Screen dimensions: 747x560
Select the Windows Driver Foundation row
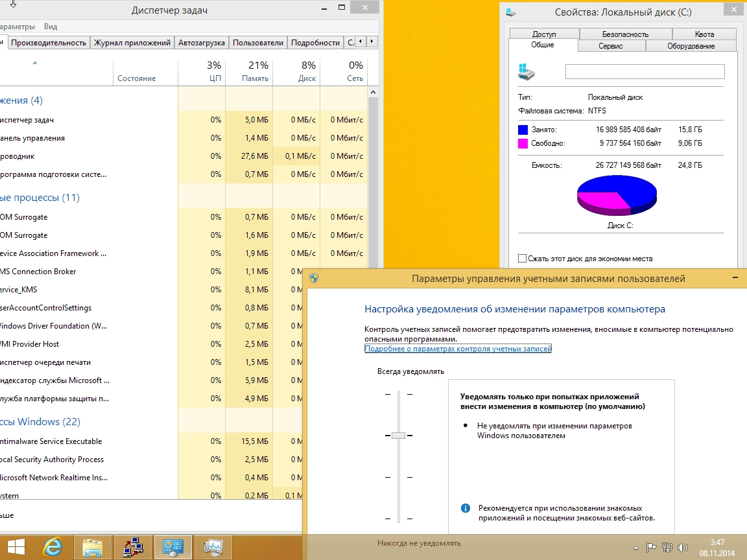pos(151,326)
